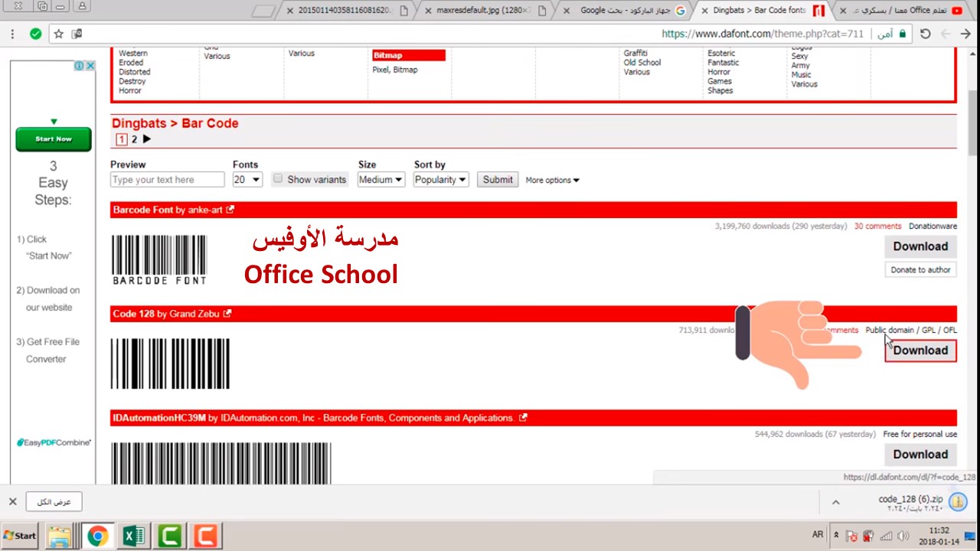Open options chevron for code_128 download
The image size is (980, 551).
click(x=835, y=502)
